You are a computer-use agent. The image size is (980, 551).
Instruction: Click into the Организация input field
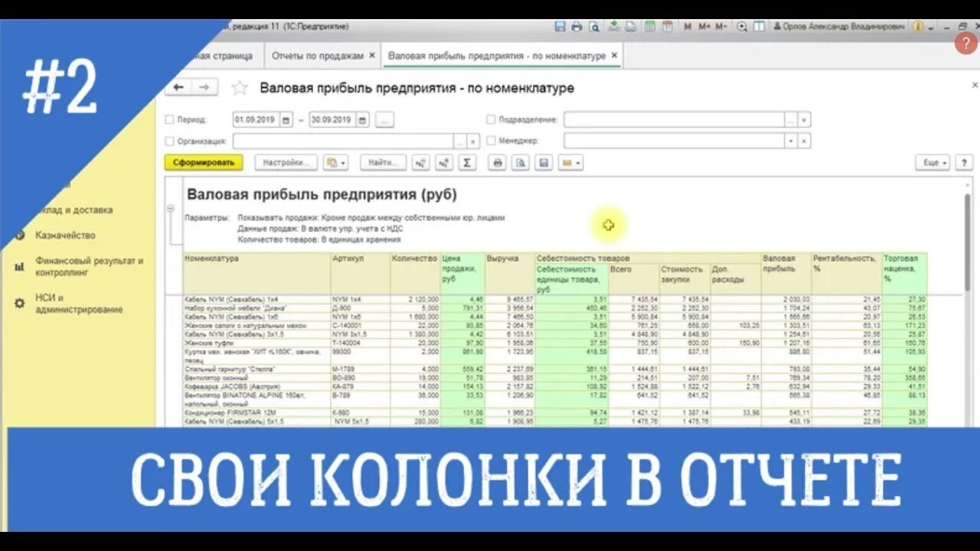click(343, 141)
